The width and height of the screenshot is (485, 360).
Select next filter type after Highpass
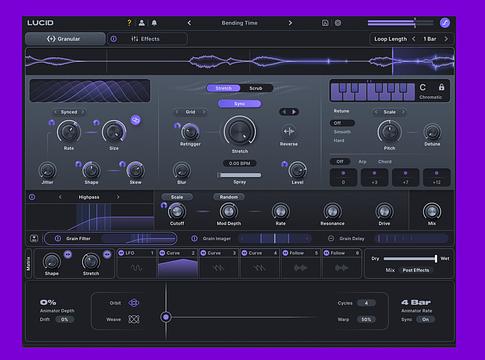click(118, 197)
